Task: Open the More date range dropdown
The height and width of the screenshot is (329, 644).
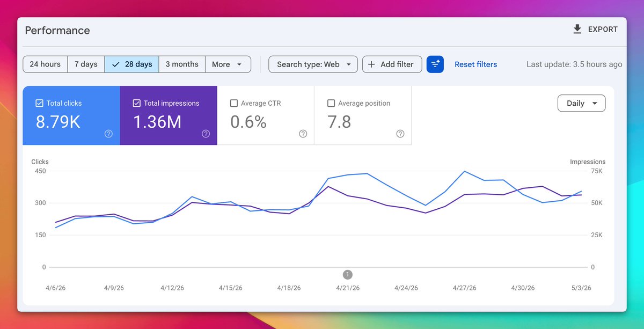Action: (228, 64)
